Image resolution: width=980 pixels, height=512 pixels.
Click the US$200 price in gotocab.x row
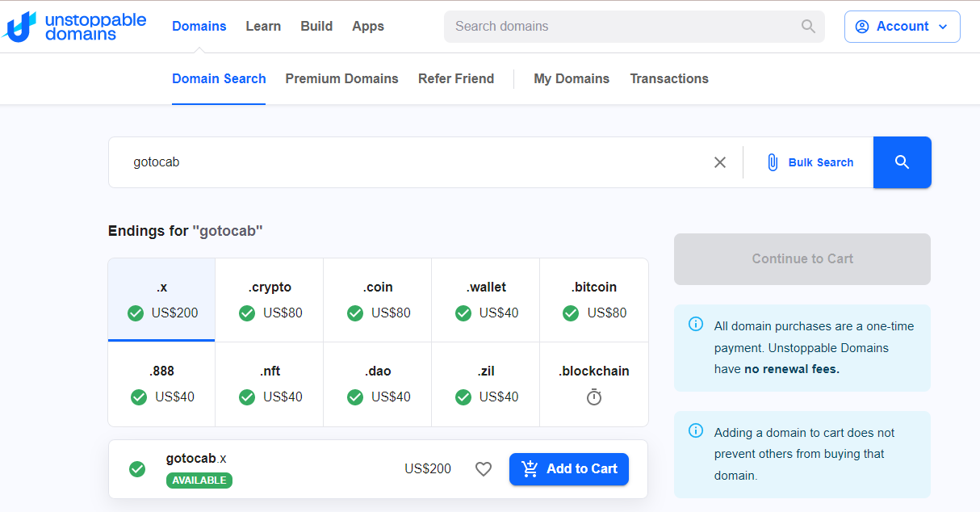click(x=428, y=469)
